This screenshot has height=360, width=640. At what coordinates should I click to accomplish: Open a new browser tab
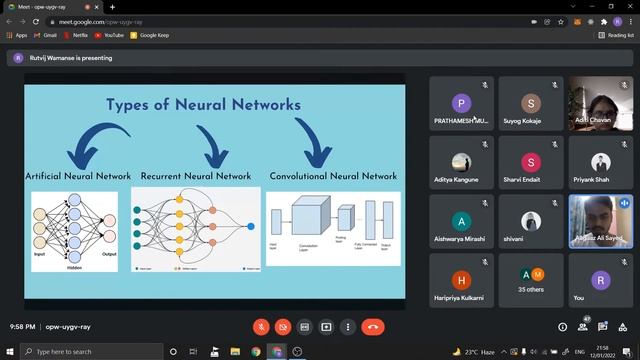[112, 7]
